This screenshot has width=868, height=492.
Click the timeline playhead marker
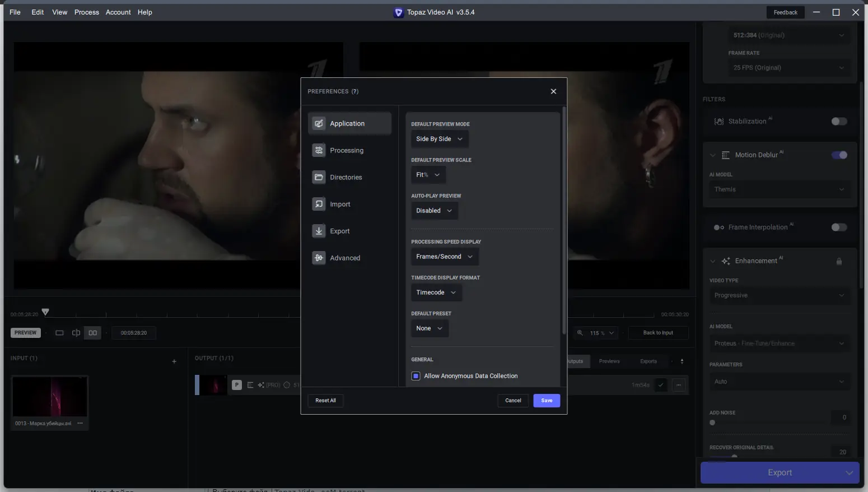[45, 312]
